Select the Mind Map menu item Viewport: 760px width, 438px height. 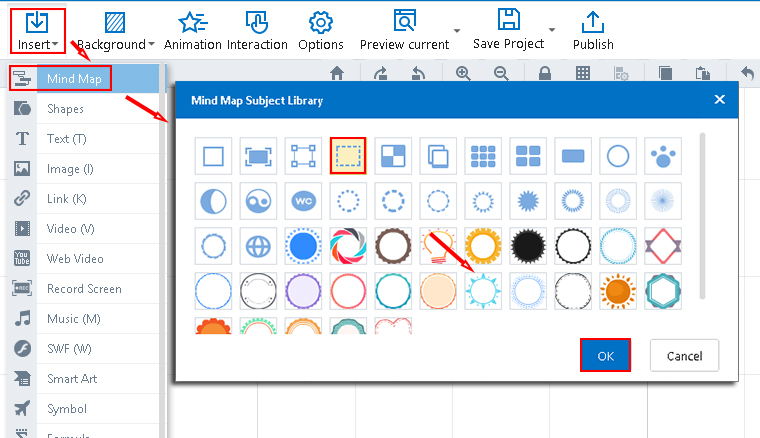pos(70,78)
